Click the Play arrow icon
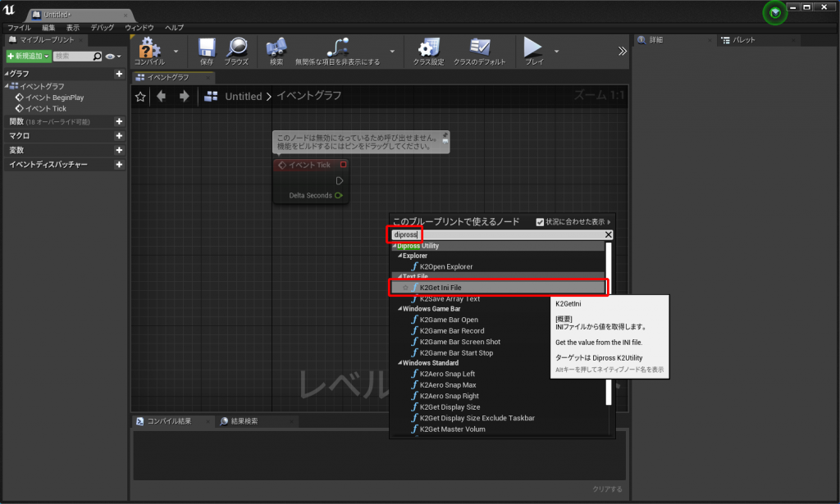This screenshot has width=840, height=504. pos(532,47)
